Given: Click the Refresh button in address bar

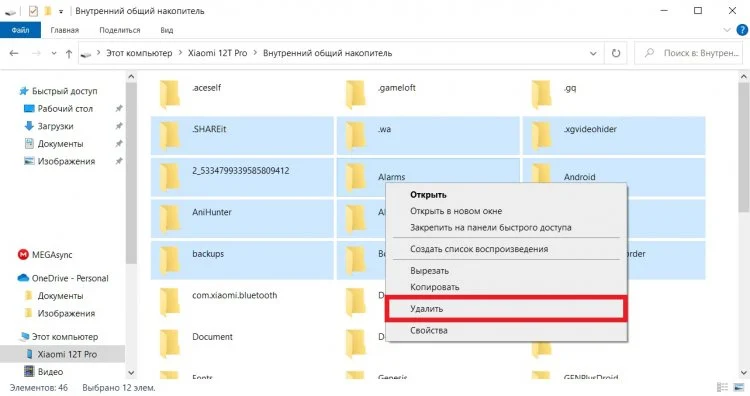Looking at the screenshot, I should pyautogui.click(x=616, y=53).
